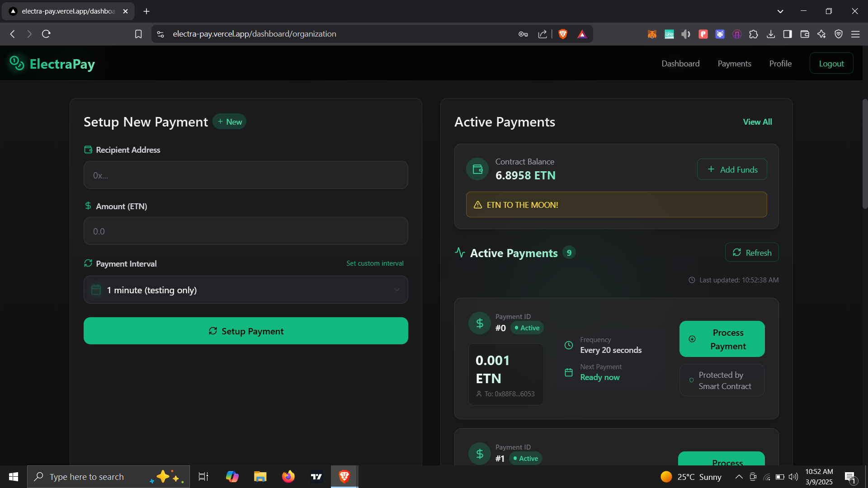Open extensions puzzle piece icon
This screenshot has width=868, height=488.
tap(754, 34)
